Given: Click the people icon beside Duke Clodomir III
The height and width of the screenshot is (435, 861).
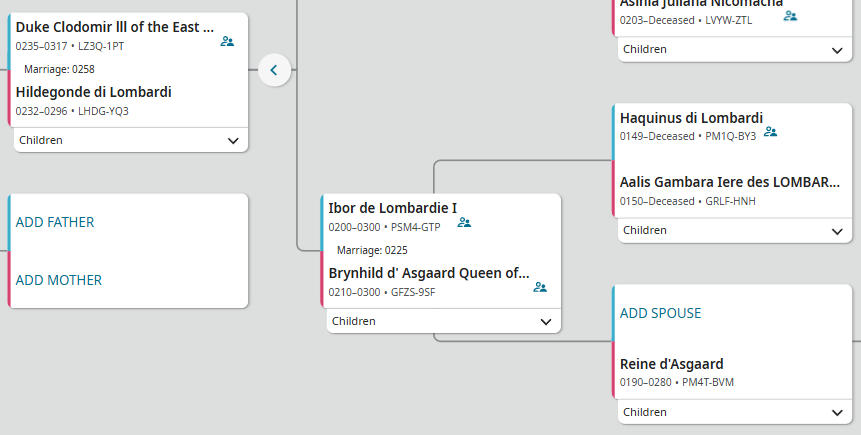Looking at the screenshot, I should pos(227,41).
